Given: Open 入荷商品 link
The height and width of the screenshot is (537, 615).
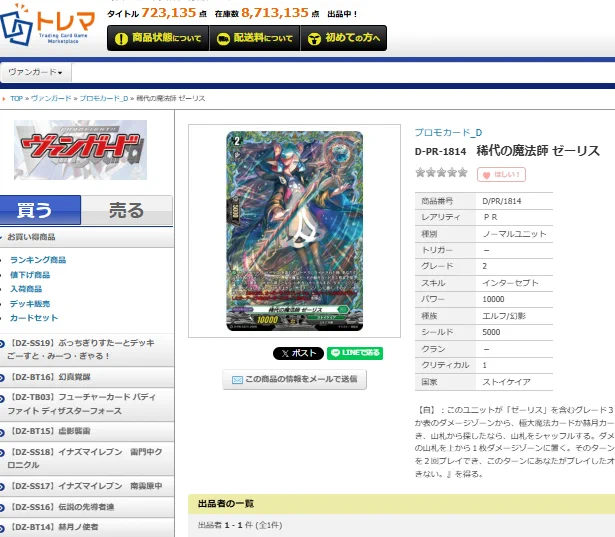Looking at the screenshot, I should tap(26, 289).
